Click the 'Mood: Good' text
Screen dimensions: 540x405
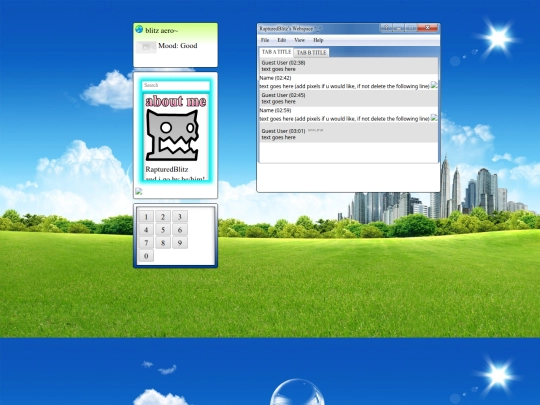tap(178, 45)
